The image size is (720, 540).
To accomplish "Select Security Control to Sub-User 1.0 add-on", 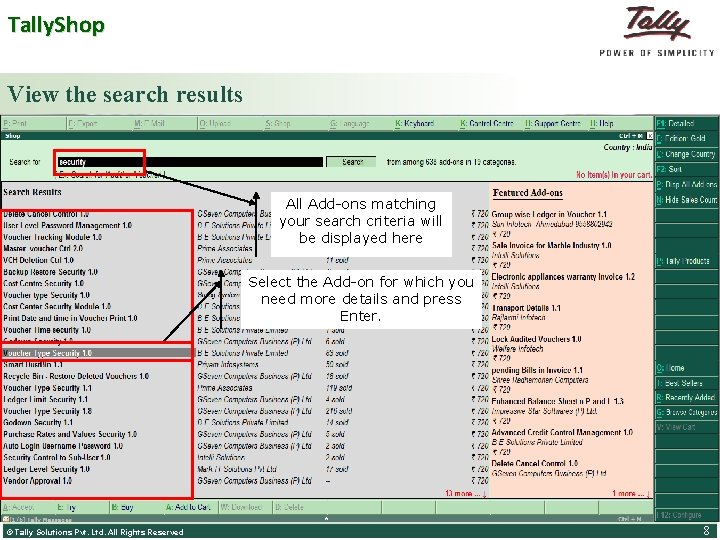I will (57, 457).
